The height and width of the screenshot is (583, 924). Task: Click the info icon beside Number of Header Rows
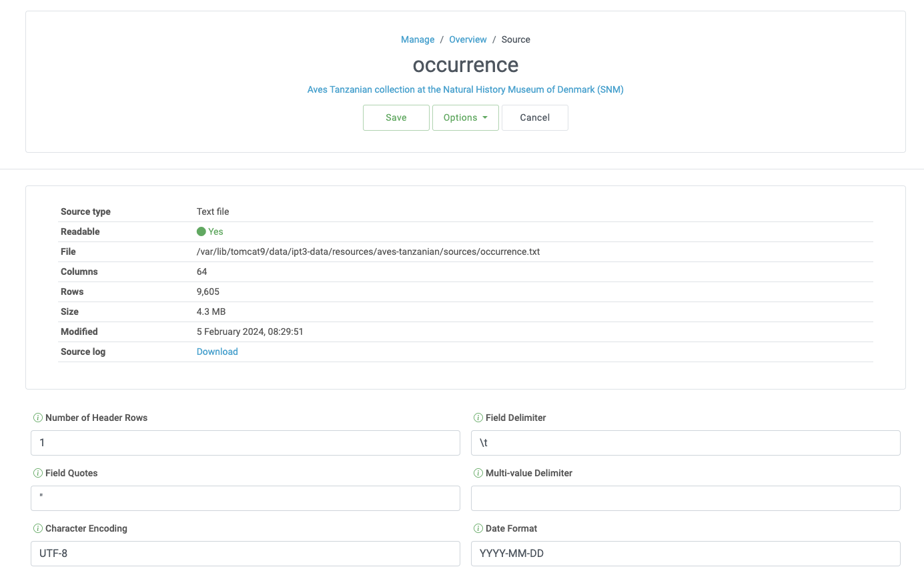(x=38, y=418)
